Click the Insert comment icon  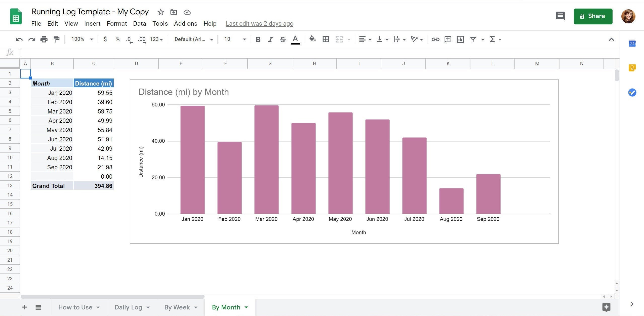pyautogui.click(x=448, y=39)
